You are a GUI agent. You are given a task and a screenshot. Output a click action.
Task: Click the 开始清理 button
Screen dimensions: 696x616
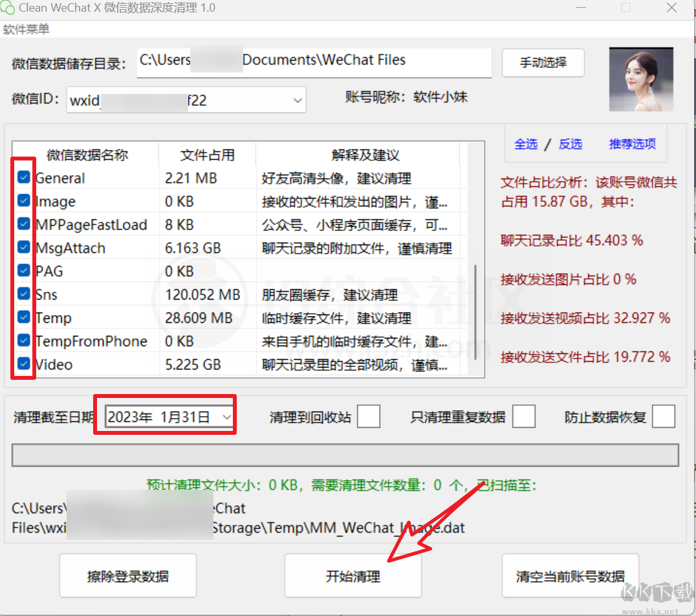353,575
